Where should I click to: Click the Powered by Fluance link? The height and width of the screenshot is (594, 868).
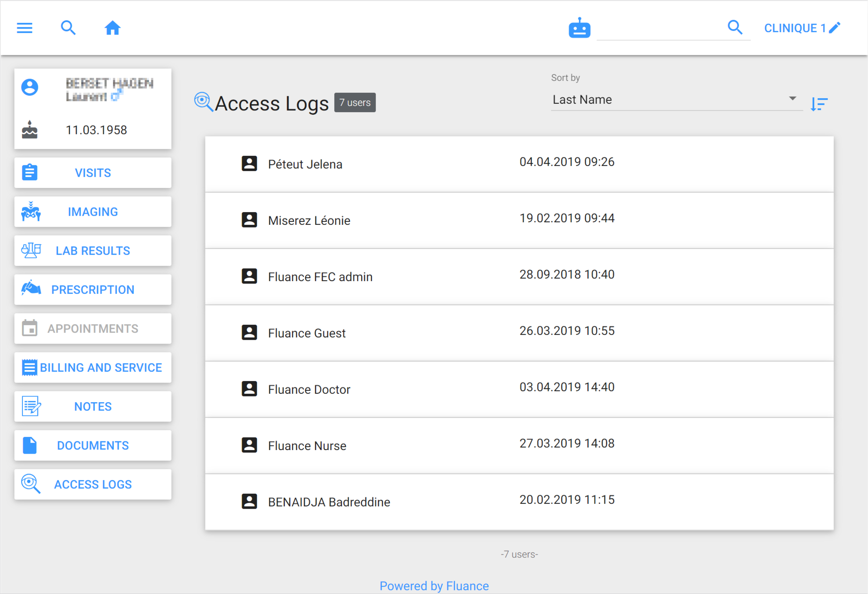coord(434,586)
